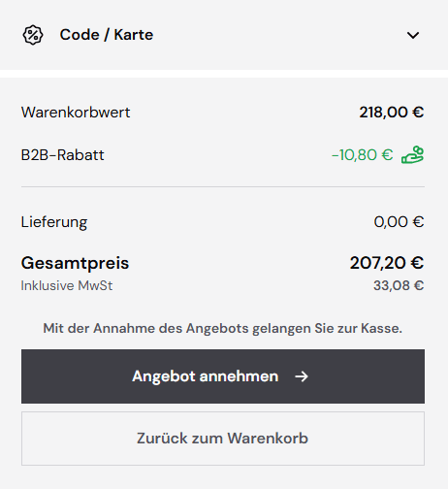448x489 pixels.
Task: Click the 33,08 € VAT amount
Action: (399, 285)
